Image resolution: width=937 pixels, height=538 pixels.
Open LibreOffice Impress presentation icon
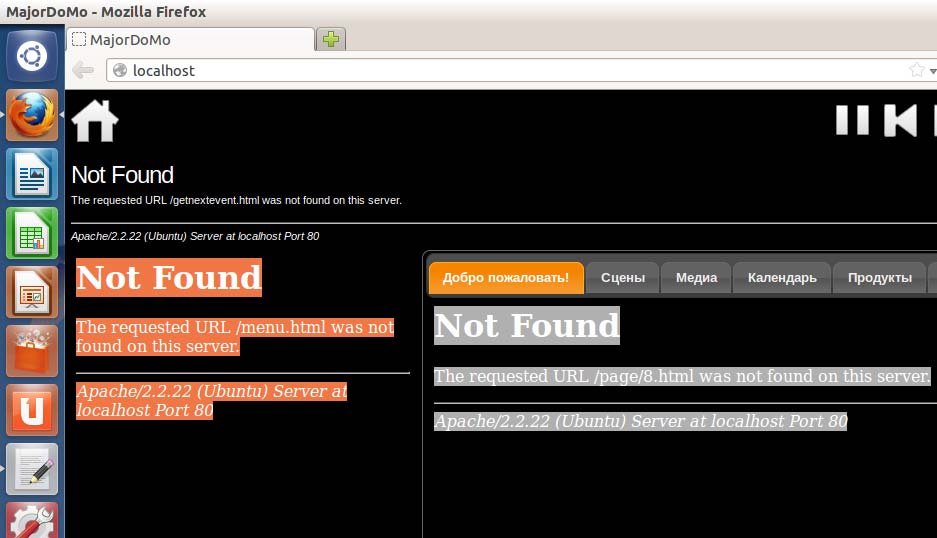(32, 292)
